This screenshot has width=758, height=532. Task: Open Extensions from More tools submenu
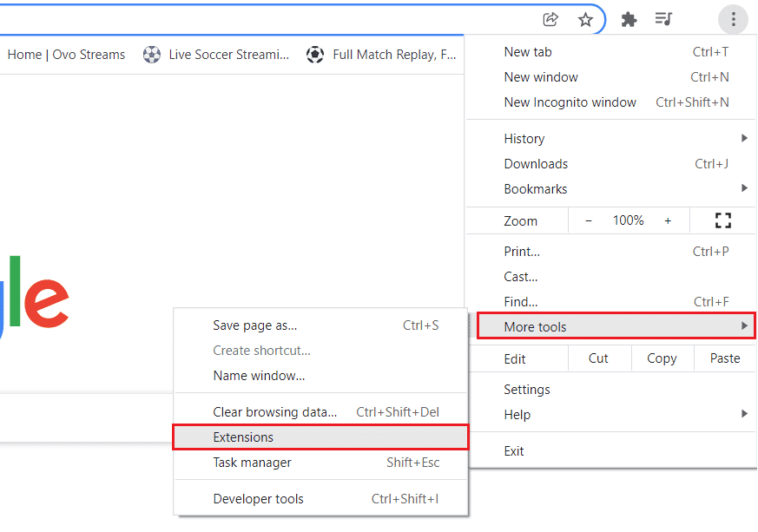point(320,437)
